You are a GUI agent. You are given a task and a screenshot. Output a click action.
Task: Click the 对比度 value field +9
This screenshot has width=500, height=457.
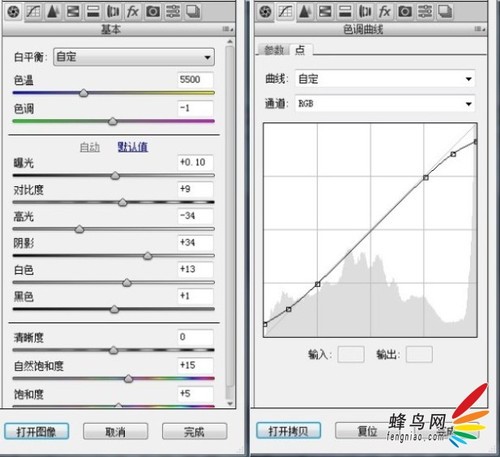(195, 189)
